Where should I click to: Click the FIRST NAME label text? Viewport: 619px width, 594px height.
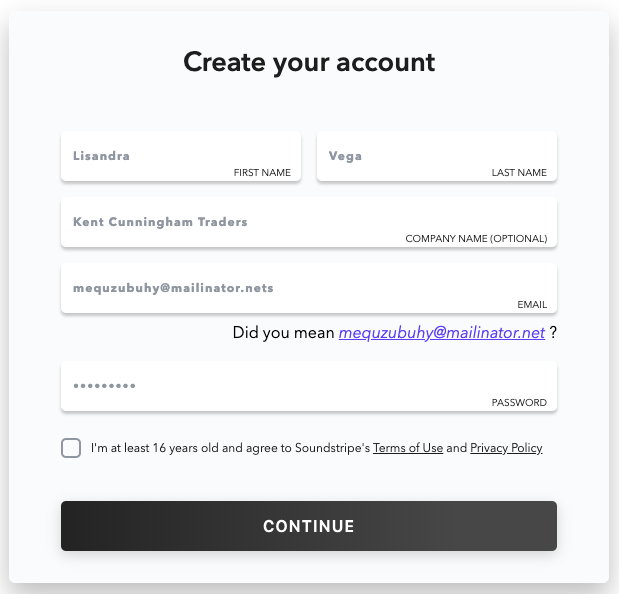click(262, 173)
